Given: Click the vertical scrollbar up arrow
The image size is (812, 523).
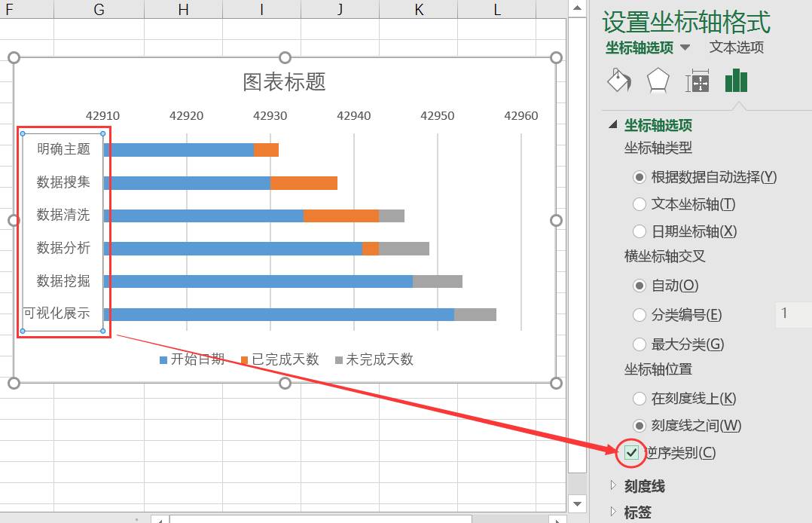Looking at the screenshot, I should (x=577, y=8).
